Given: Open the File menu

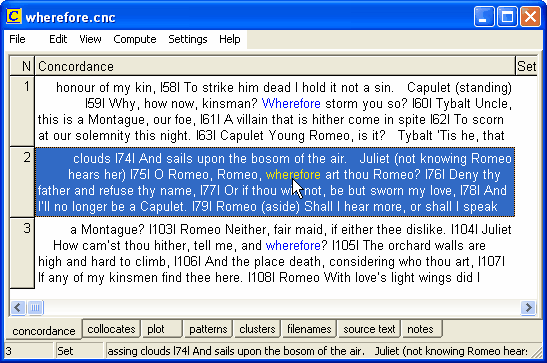Looking at the screenshot, I should pyautogui.click(x=17, y=39).
